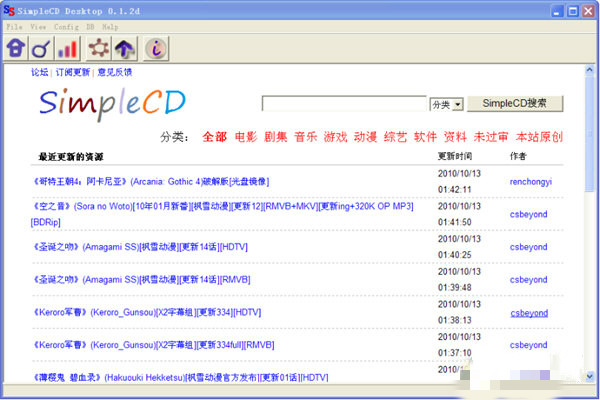Open the Help menu

tap(110, 27)
